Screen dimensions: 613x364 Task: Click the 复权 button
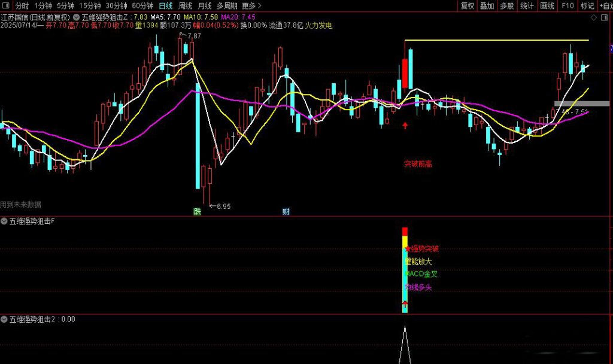[x=468, y=5]
